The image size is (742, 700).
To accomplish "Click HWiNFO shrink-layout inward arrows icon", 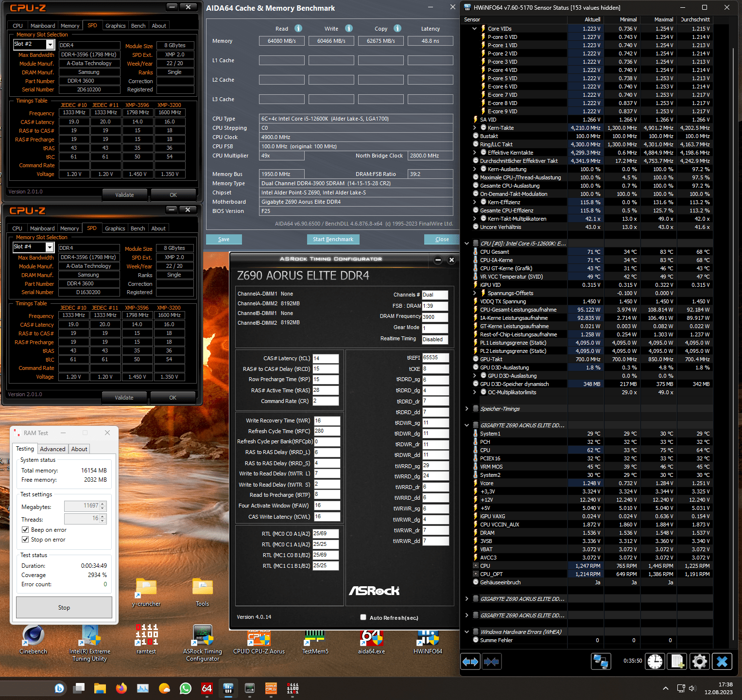I will [491, 662].
